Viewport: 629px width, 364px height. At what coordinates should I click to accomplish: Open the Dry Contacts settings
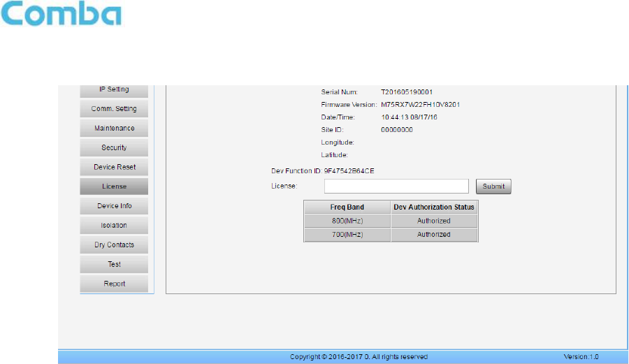point(114,245)
